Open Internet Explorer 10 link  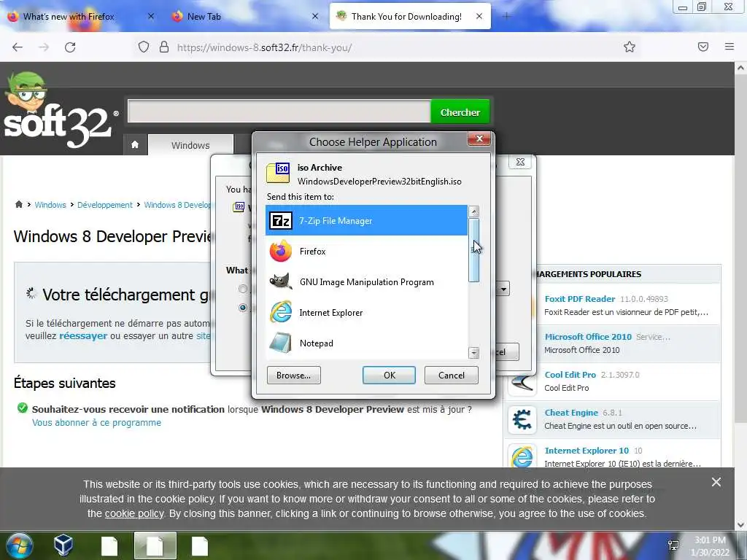(x=587, y=451)
